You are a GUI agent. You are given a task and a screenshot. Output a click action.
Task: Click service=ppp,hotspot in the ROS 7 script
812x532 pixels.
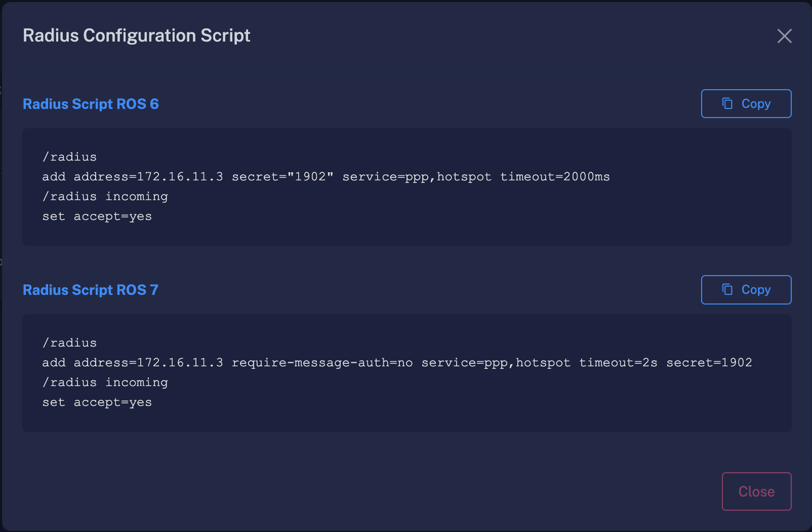point(496,363)
